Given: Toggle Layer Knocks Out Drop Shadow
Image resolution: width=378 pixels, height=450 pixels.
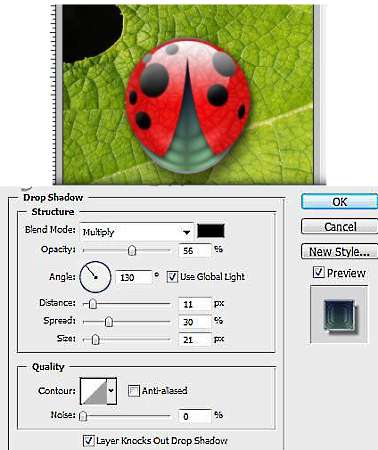Looking at the screenshot, I should (x=88, y=440).
